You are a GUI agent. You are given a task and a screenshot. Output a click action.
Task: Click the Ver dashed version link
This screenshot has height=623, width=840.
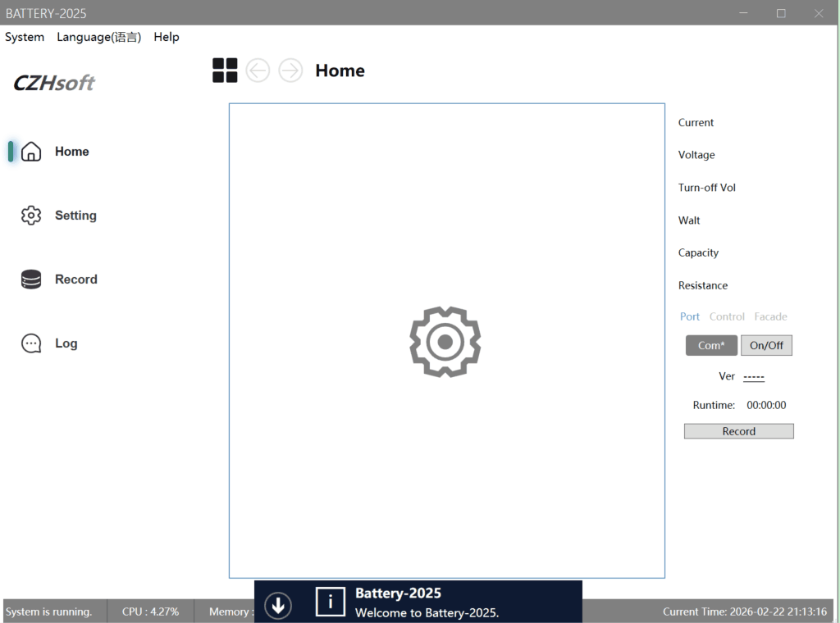pyautogui.click(x=754, y=377)
